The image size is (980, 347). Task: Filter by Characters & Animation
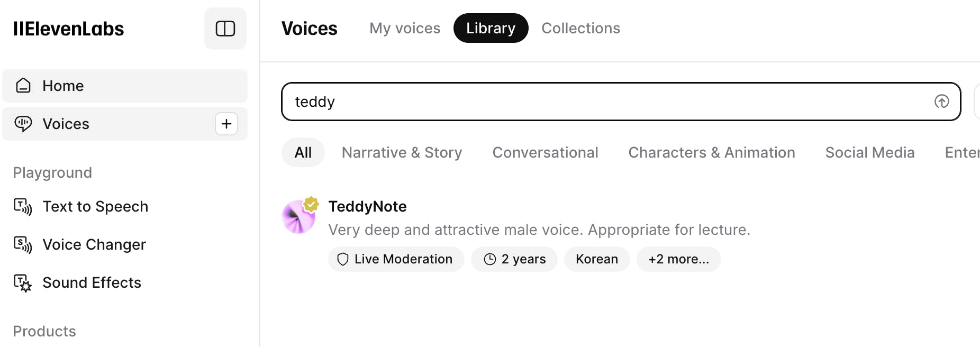coord(712,152)
